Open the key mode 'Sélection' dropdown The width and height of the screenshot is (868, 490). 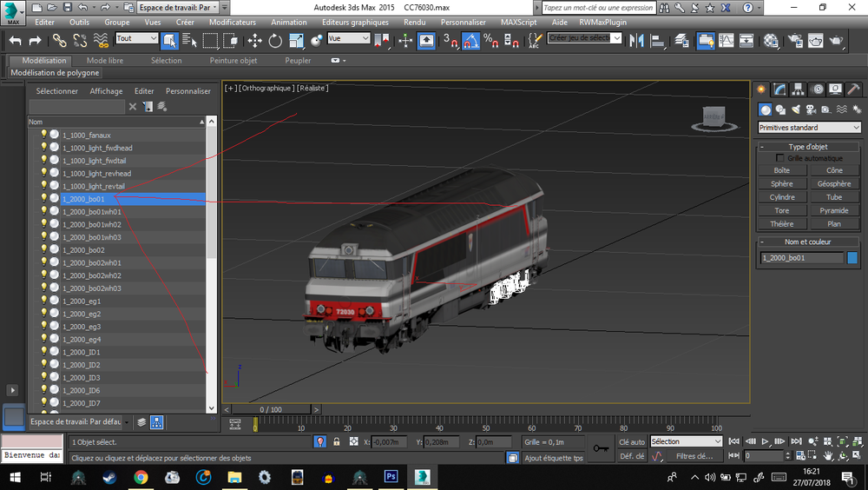point(687,441)
